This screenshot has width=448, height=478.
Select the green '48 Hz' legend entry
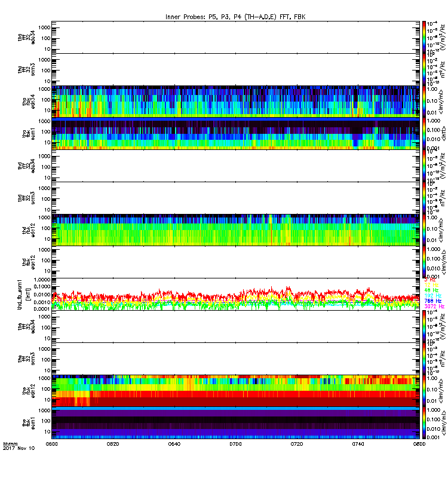pyautogui.click(x=431, y=290)
